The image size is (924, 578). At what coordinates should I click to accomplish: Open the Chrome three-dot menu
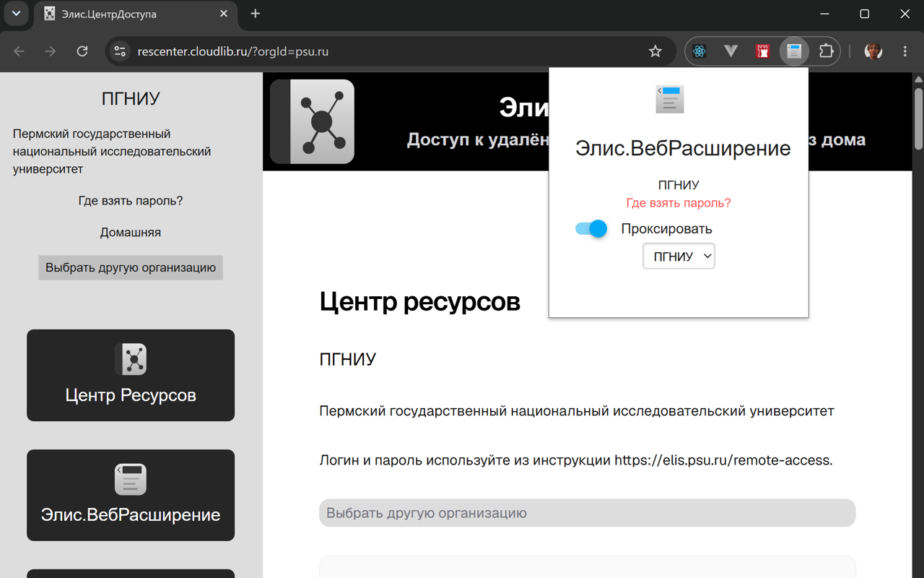[905, 51]
